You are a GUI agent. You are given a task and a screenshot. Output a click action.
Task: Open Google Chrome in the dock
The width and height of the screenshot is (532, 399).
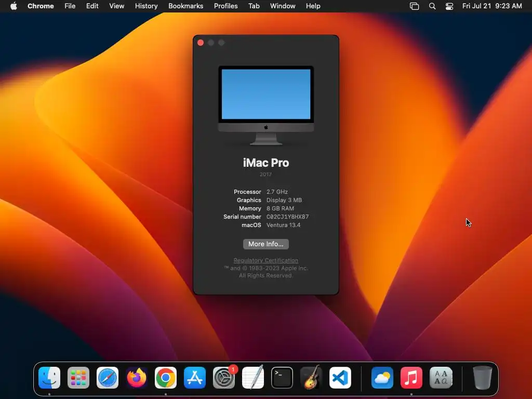coord(166,378)
